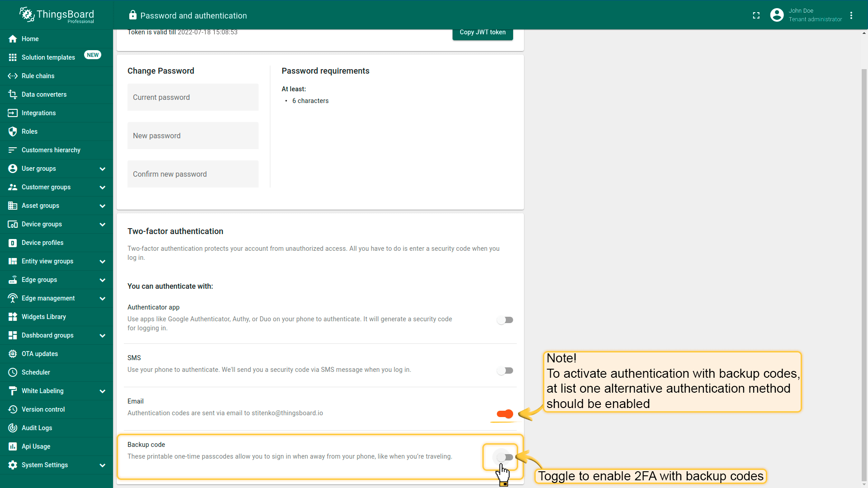Viewport: 868px width, 488px height.
Task: Click the fullscreen toggle icon
Action: tap(756, 15)
